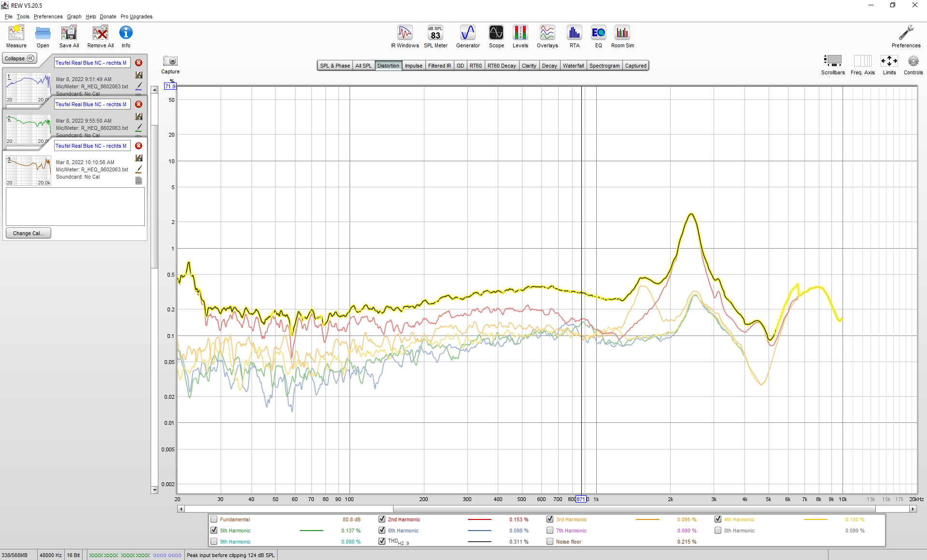Image resolution: width=927 pixels, height=560 pixels.
Task: Click the 3rd Harmonic orange color line
Action: click(647, 519)
